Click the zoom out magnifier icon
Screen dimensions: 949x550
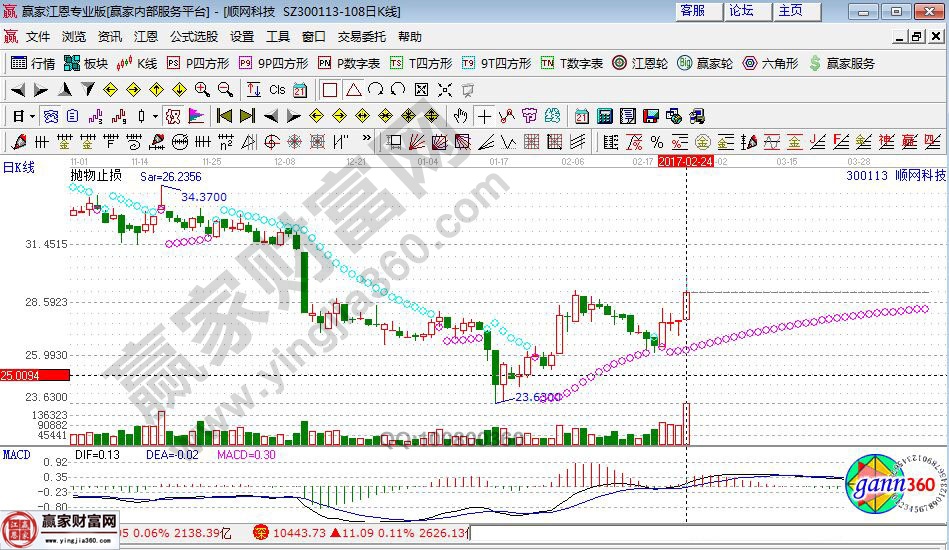[x=224, y=89]
